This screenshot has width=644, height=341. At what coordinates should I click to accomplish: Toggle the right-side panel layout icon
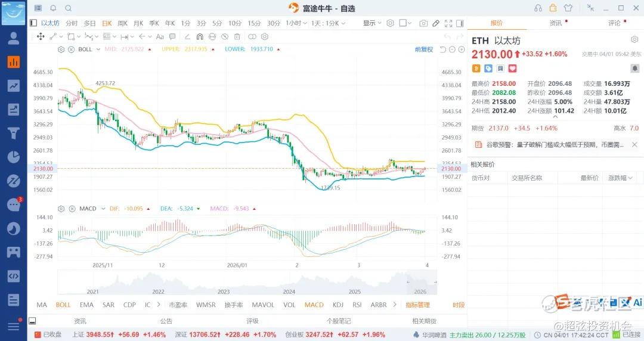click(460, 23)
